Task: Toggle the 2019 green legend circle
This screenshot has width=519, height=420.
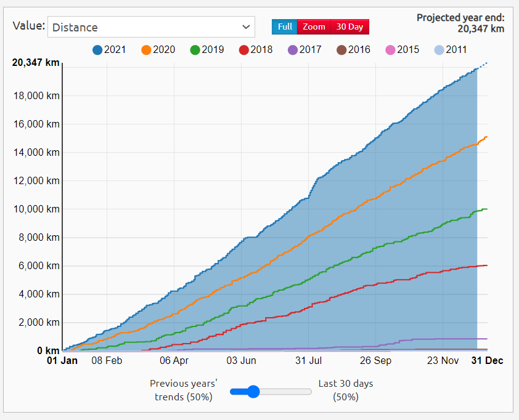Action: coord(195,50)
